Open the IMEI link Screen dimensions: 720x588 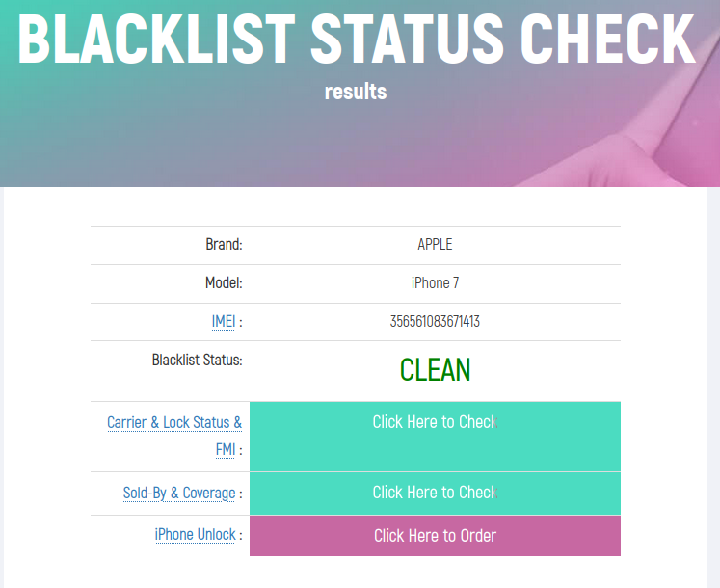pos(223,322)
